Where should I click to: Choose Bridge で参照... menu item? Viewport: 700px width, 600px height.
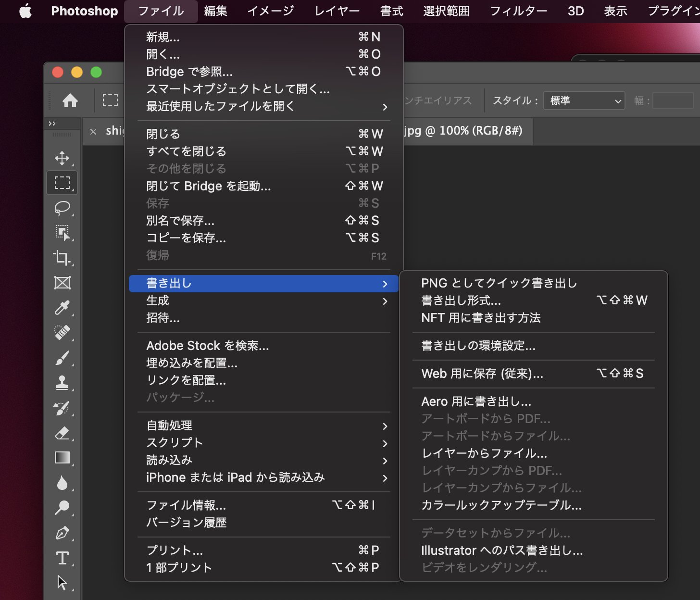[x=263, y=72]
